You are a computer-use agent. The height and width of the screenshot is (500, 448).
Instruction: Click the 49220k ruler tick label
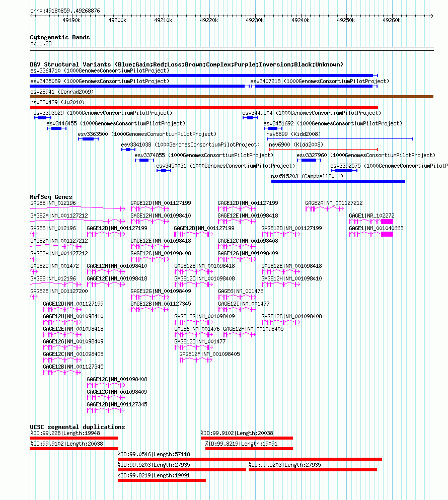click(209, 21)
